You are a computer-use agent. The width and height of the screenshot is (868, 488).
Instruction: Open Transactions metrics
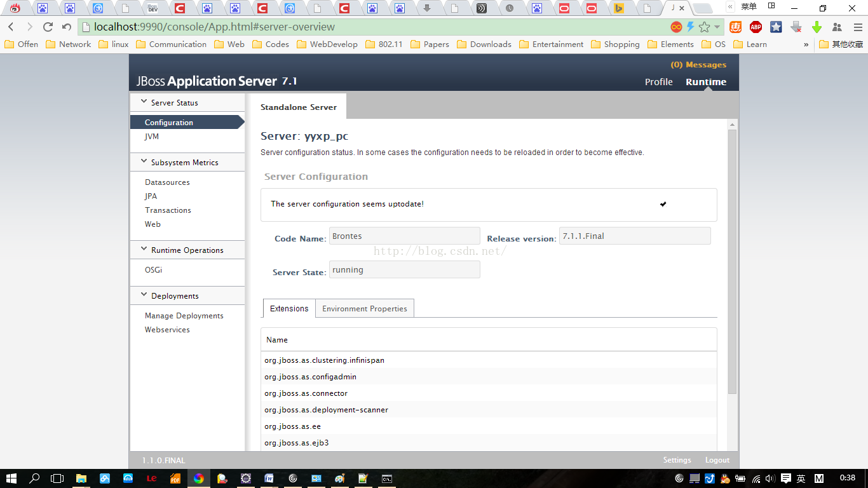click(168, 210)
